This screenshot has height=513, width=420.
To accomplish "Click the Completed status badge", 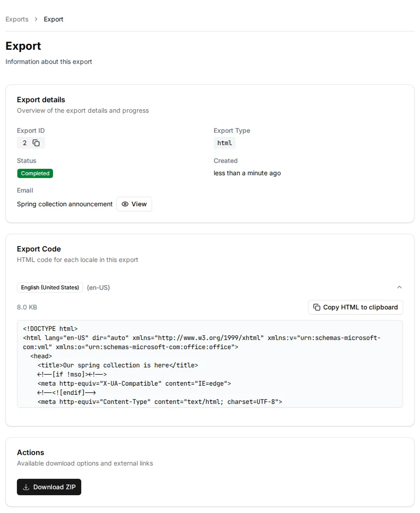I will pos(35,173).
